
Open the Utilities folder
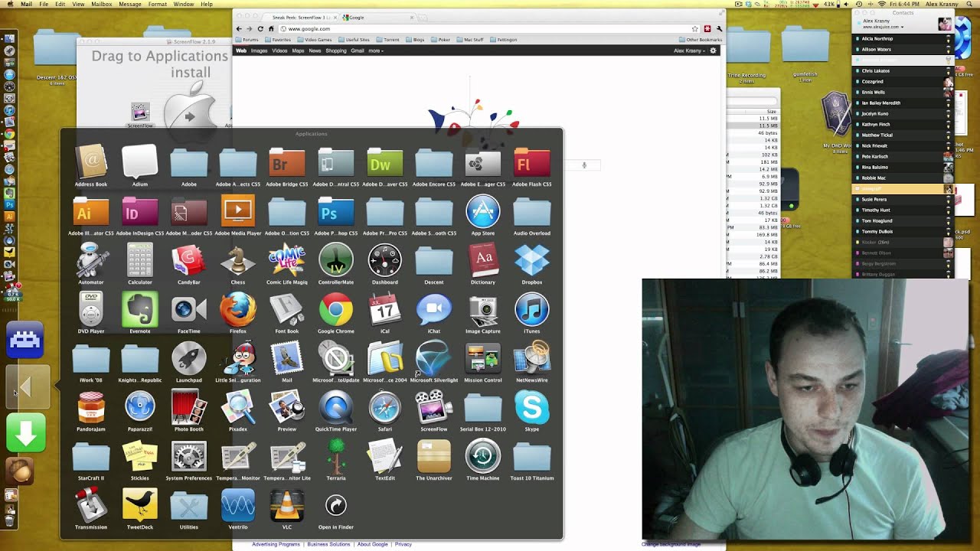[x=189, y=506]
